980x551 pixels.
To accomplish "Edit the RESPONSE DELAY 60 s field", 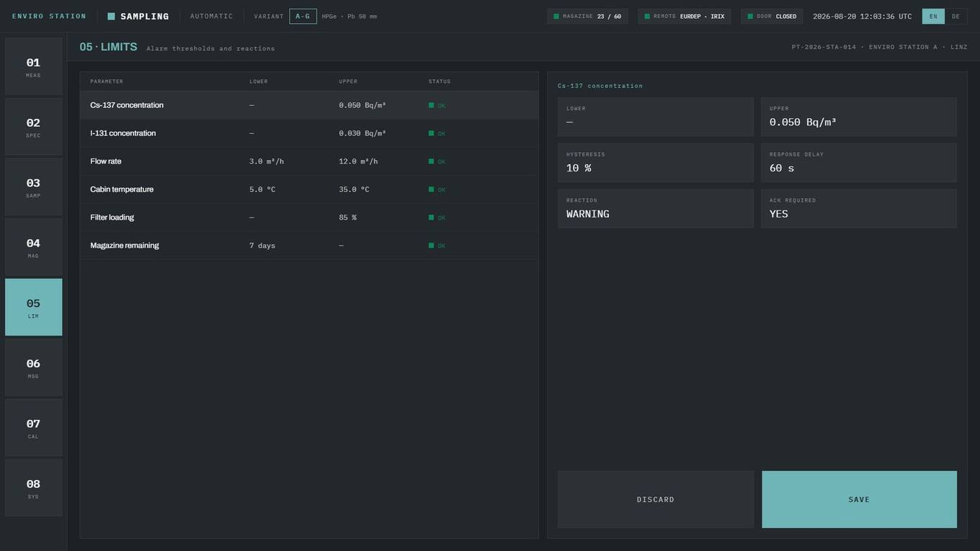I will tap(859, 163).
